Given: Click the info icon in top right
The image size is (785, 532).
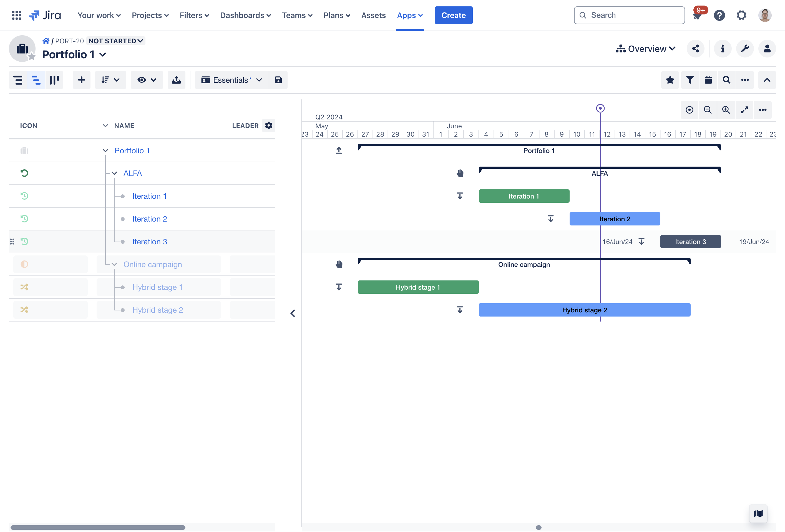Looking at the screenshot, I should pyautogui.click(x=723, y=49).
